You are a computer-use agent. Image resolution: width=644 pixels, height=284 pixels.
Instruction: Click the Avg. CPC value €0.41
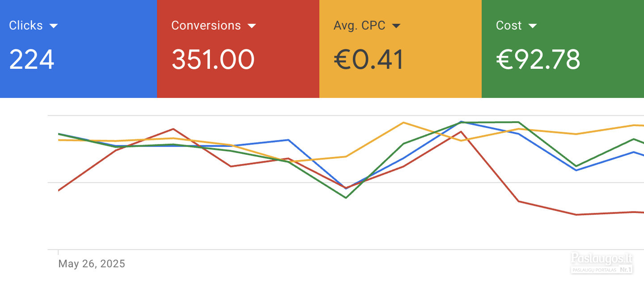(x=369, y=59)
